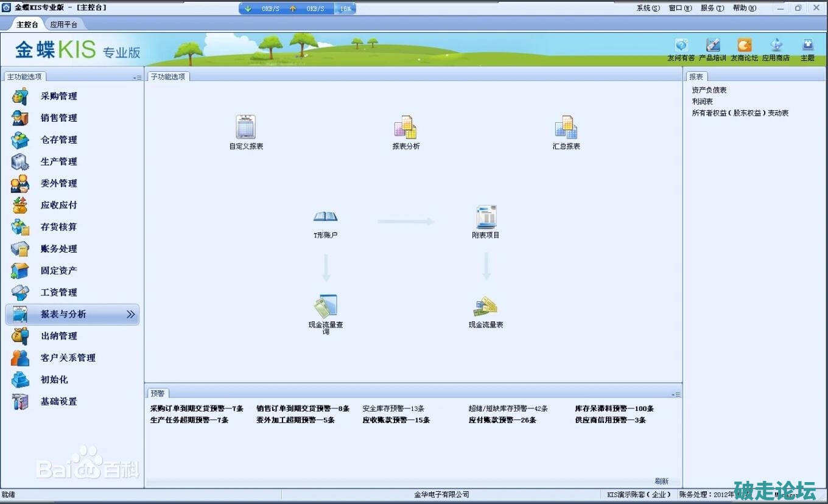Viewport: 828px width, 504px height.
Task: Click the 友问有答 toolbar icon
Action: 681,46
